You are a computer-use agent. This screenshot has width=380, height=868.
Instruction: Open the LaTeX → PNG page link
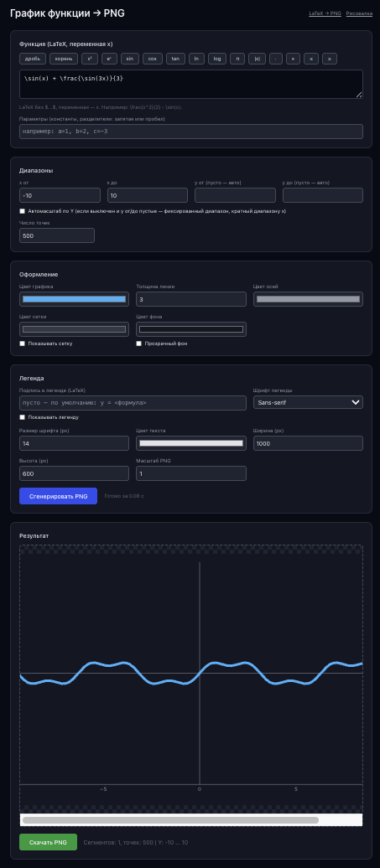pyautogui.click(x=325, y=13)
